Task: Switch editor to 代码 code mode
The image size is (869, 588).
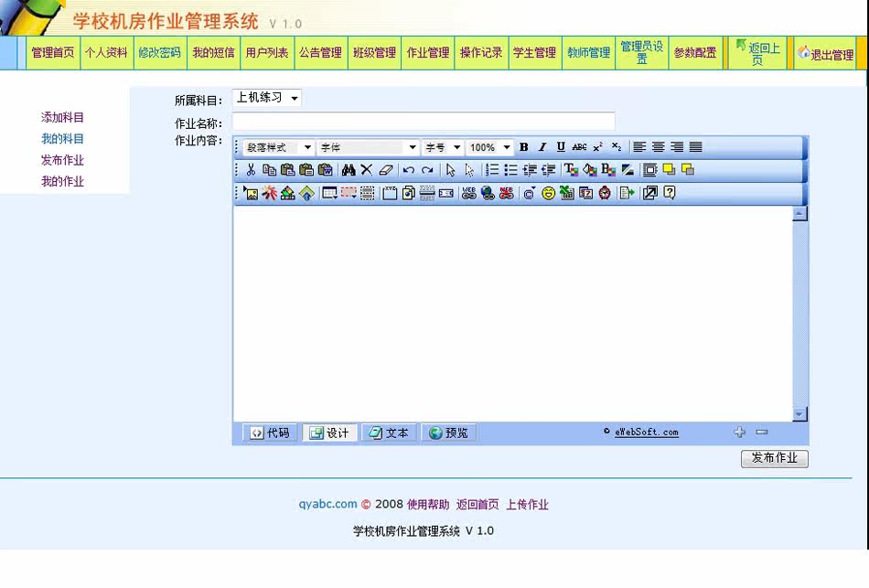Action: pyautogui.click(x=271, y=433)
